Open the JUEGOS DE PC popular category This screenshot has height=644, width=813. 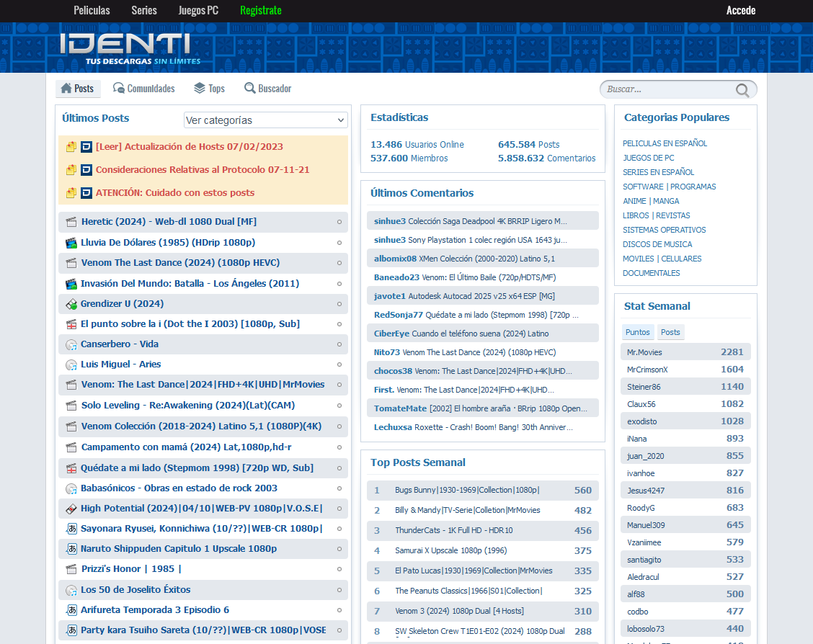tap(648, 158)
